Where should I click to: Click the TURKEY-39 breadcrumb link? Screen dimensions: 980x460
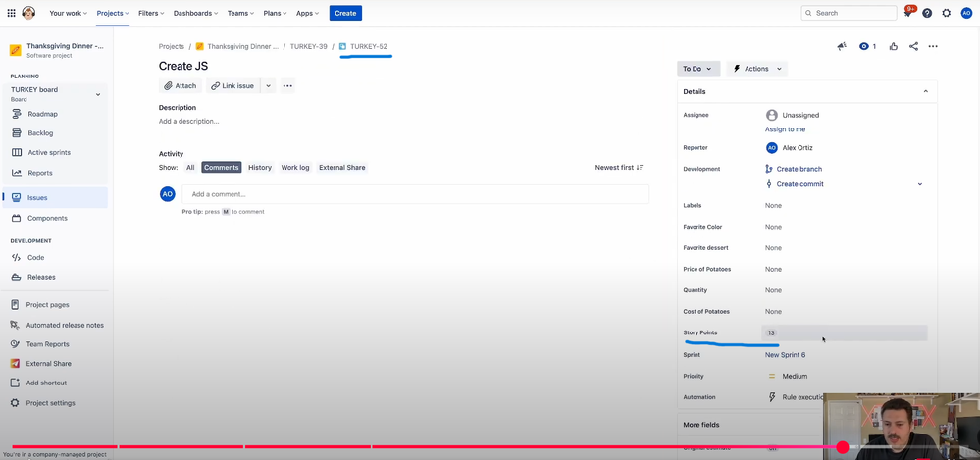pyautogui.click(x=308, y=46)
